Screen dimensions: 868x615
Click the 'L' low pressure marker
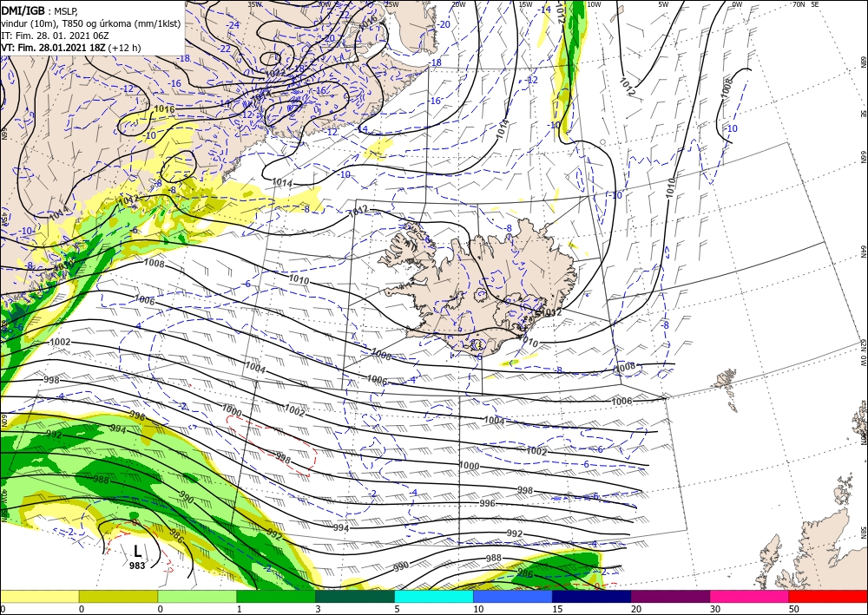(x=137, y=550)
